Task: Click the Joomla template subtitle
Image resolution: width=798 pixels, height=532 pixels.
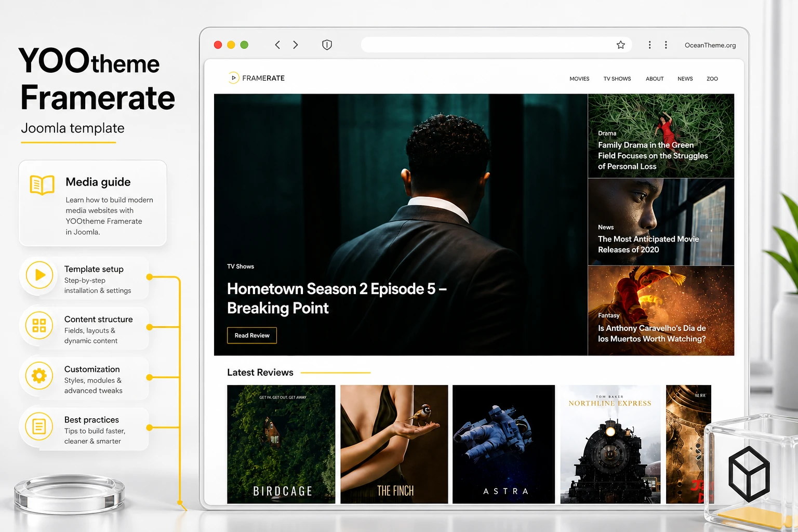Action: coord(73,128)
